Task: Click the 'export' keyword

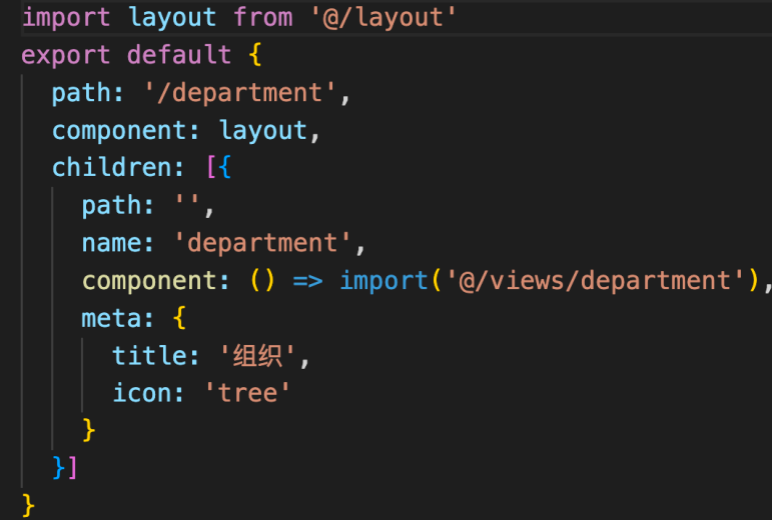Action: [x=66, y=56]
